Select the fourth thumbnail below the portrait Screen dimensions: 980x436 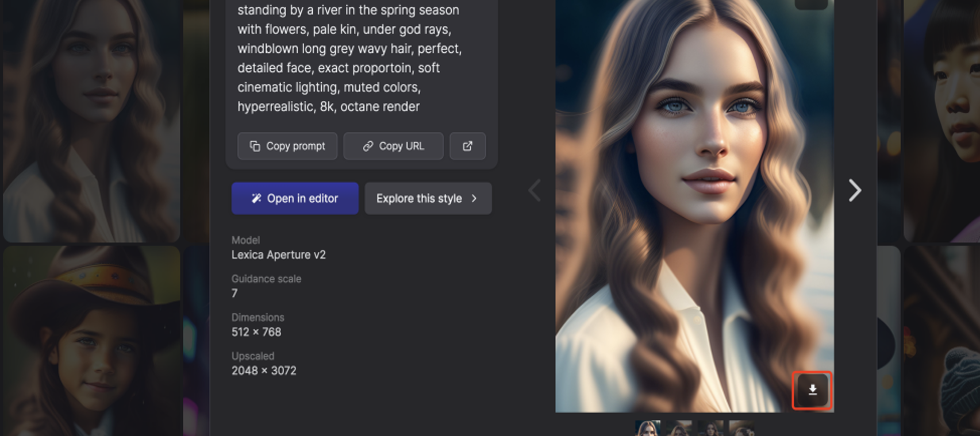coord(742,428)
